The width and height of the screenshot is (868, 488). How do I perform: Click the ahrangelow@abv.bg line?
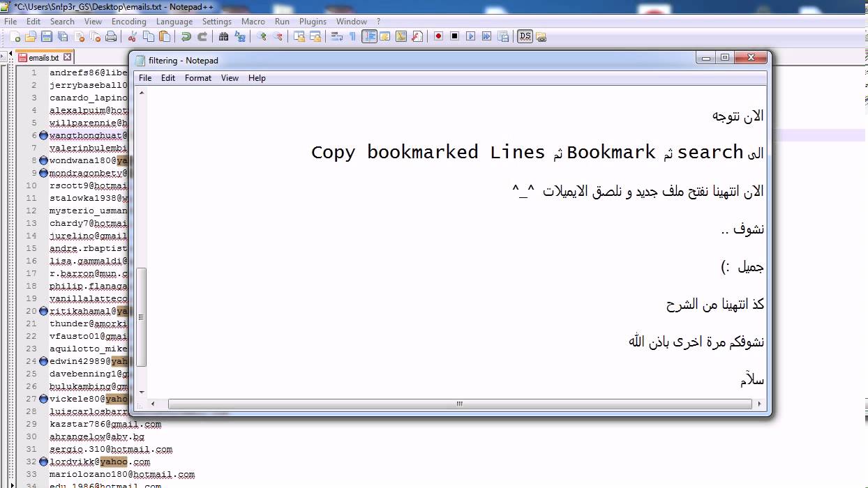96,436
